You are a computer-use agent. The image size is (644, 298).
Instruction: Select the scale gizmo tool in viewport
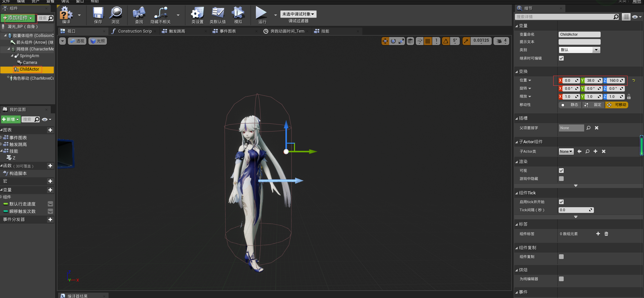pyautogui.click(x=401, y=41)
